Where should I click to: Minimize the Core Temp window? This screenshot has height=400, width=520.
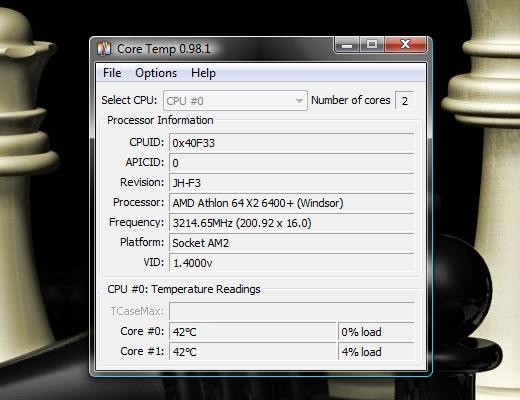tap(347, 45)
